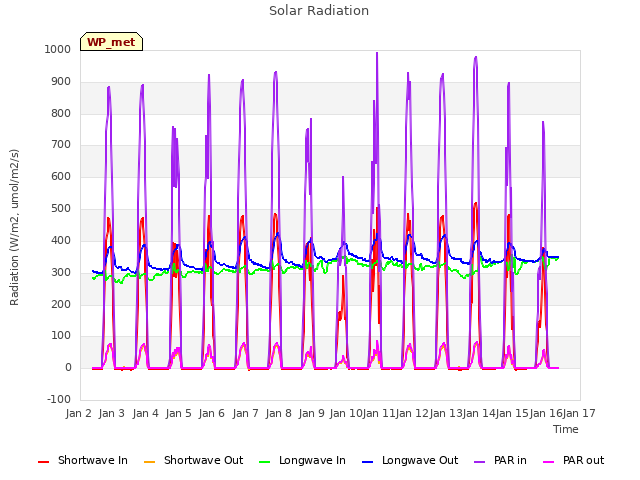Click the Radiation y-axis label
The image size is (640, 480).
[x=14, y=227]
